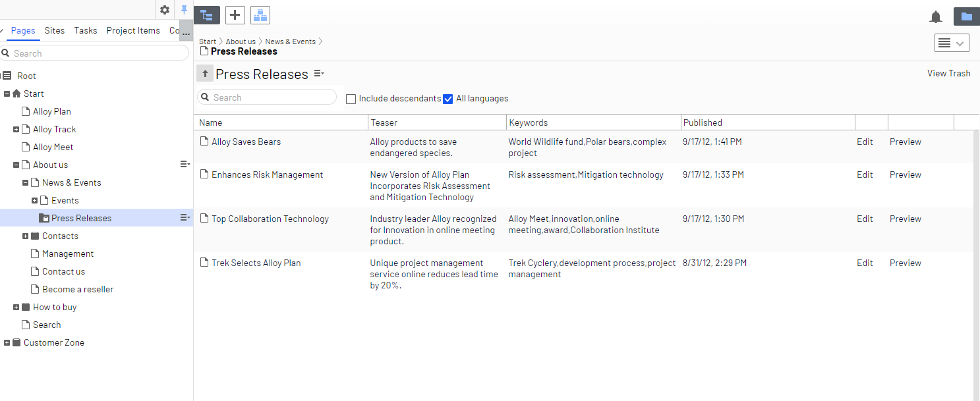Toggle the assets folder pane
Viewport: 980px width, 401px height.
click(967, 16)
